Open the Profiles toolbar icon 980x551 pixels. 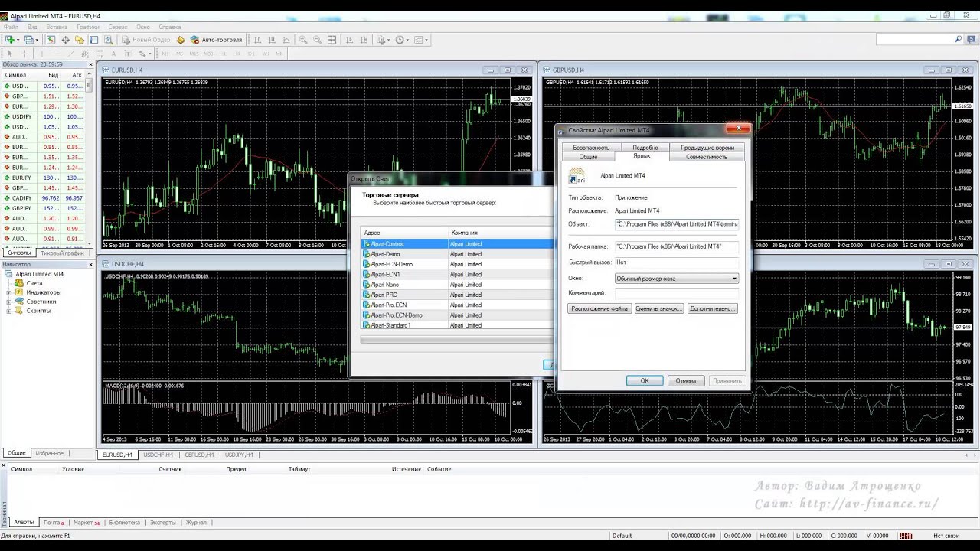[x=29, y=40]
